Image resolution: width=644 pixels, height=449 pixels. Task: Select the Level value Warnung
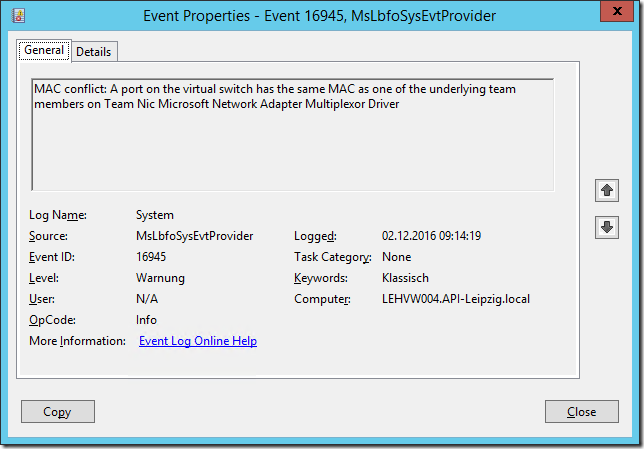pyautogui.click(x=161, y=278)
